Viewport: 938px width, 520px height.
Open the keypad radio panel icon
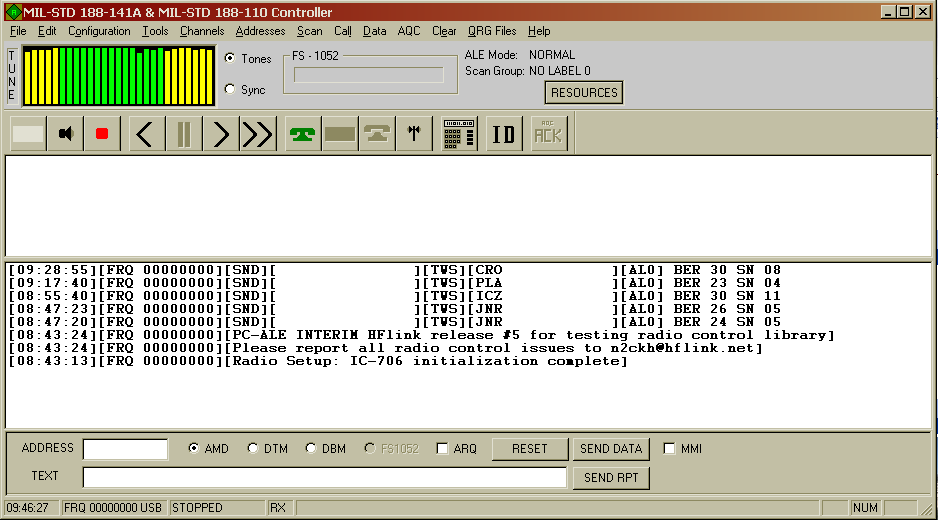pyautogui.click(x=459, y=134)
